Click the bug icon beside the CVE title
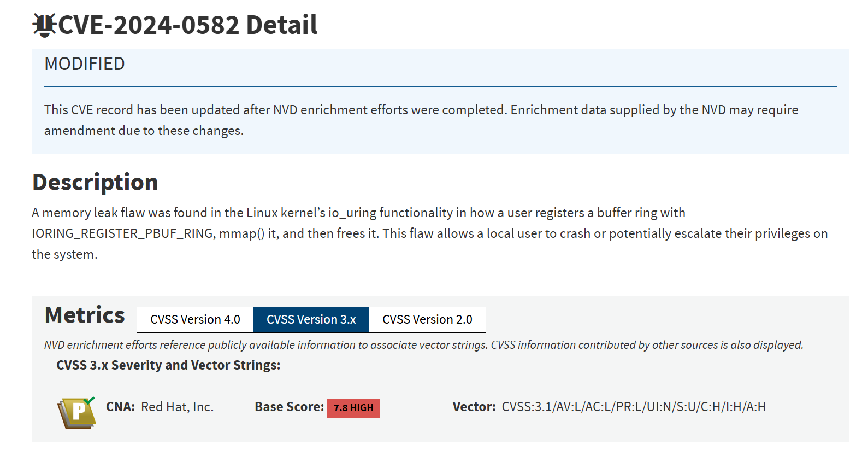Image resolution: width=868 pixels, height=462 pixels. (44, 25)
